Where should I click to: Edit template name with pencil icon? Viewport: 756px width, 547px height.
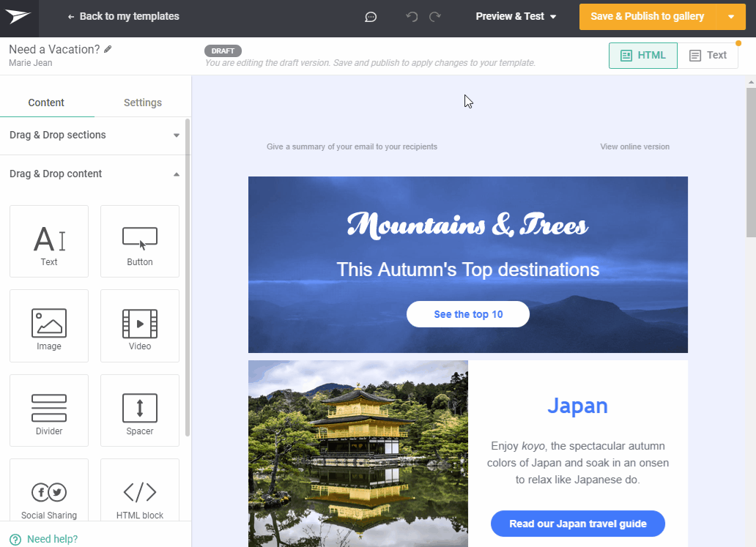(x=108, y=49)
